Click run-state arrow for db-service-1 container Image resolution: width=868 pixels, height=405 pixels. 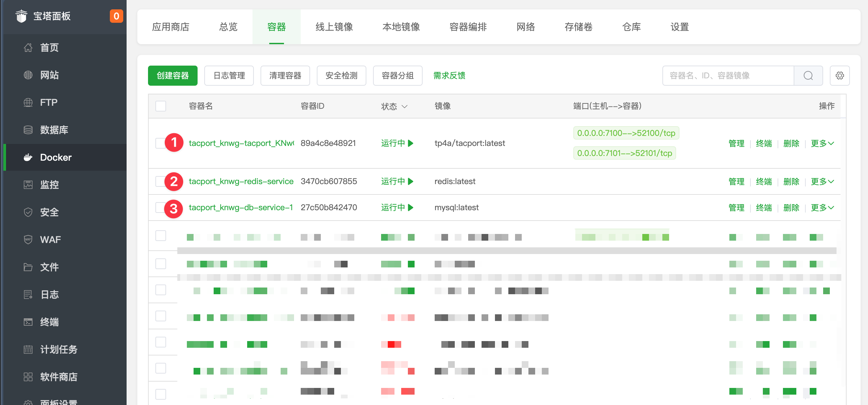coord(411,208)
